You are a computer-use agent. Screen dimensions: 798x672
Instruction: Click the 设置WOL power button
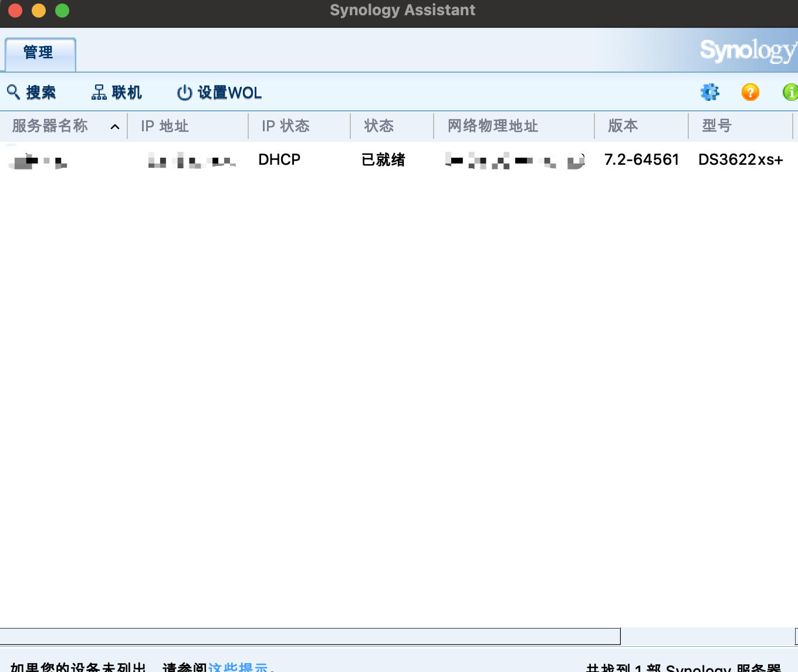click(x=219, y=93)
